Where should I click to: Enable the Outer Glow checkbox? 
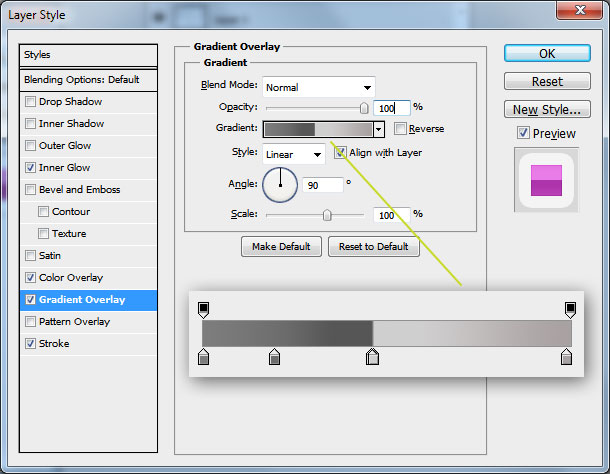(30, 146)
